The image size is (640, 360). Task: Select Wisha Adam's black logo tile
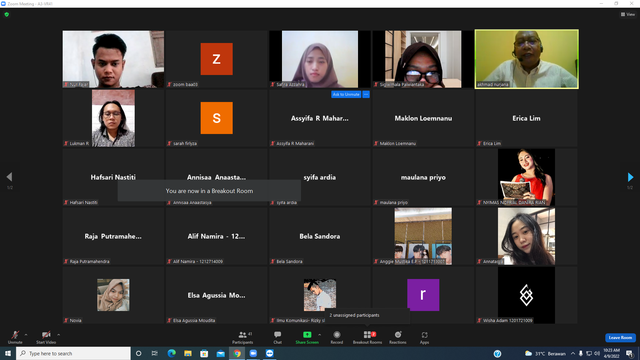click(527, 295)
